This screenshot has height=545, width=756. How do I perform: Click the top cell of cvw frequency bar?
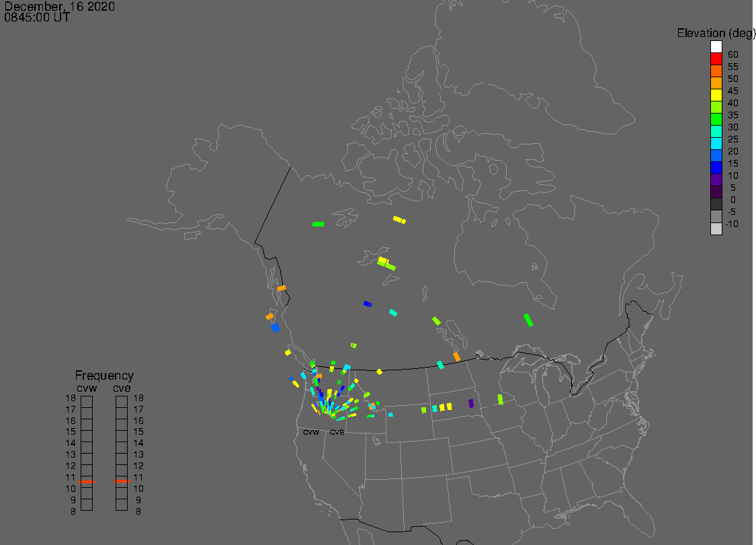87,402
